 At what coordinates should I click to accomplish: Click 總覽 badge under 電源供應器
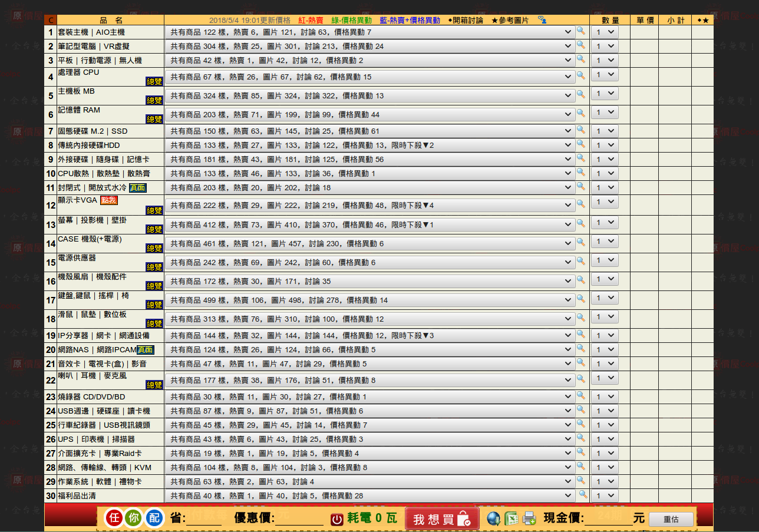pyautogui.click(x=154, y=267)
